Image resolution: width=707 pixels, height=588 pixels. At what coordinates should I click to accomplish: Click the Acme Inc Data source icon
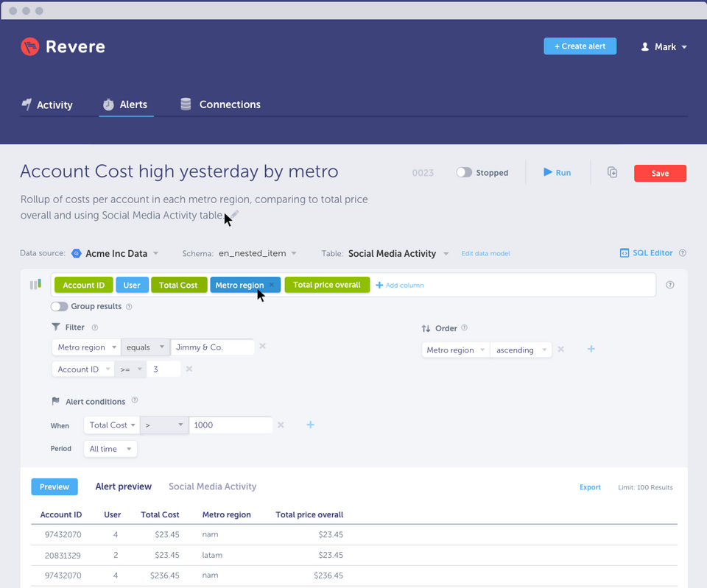[x=76, y=253]
